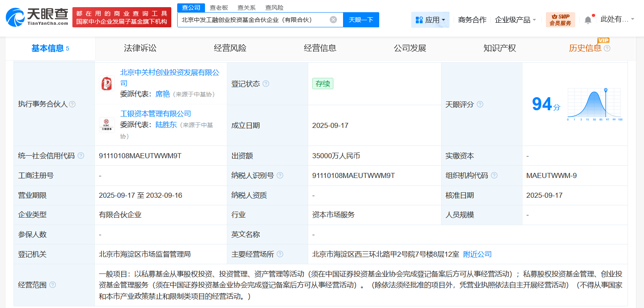Click the 存续 status tag
644x308 pixels.
[x=322, y=83]
